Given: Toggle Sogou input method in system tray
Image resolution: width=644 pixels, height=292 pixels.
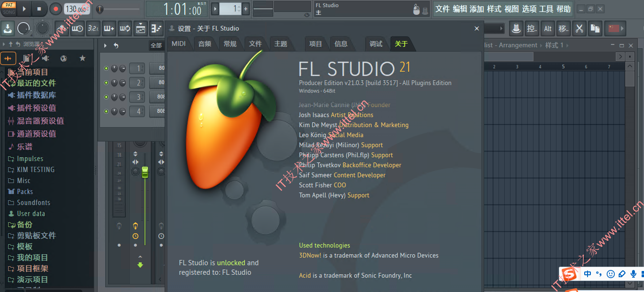Looking at the screenshot, I should pos(569,274).
